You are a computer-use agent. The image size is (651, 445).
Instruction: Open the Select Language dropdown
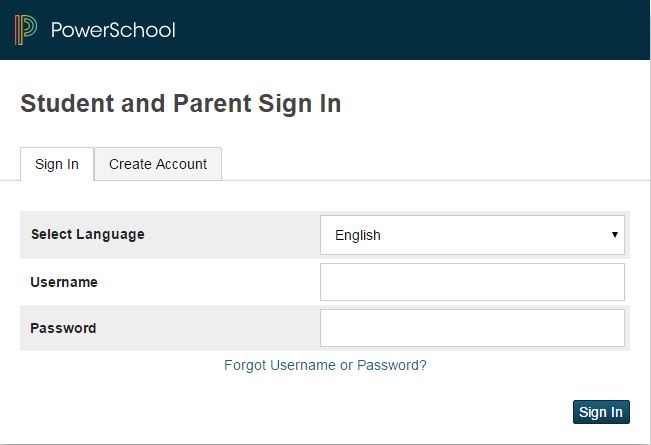[472, 235]
